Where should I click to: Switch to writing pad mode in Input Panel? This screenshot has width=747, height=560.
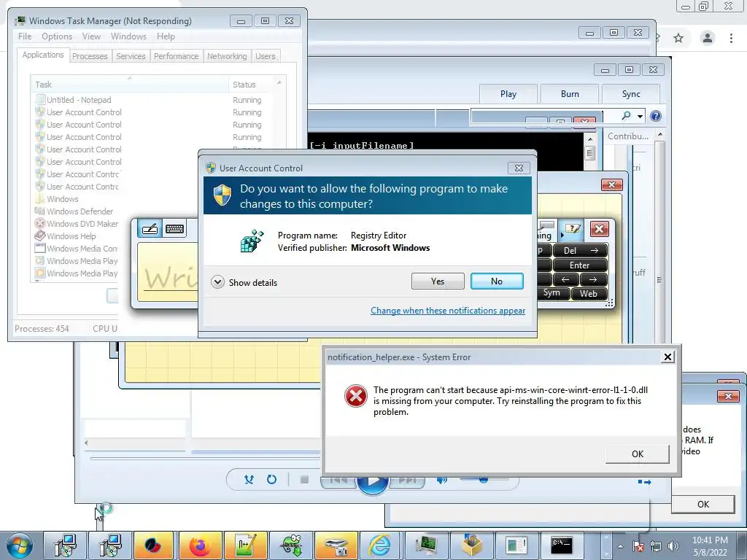tap(150, 228)
